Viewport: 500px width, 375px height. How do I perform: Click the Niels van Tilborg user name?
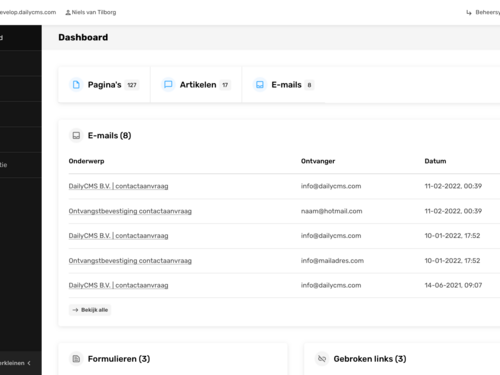pos(94,12)
